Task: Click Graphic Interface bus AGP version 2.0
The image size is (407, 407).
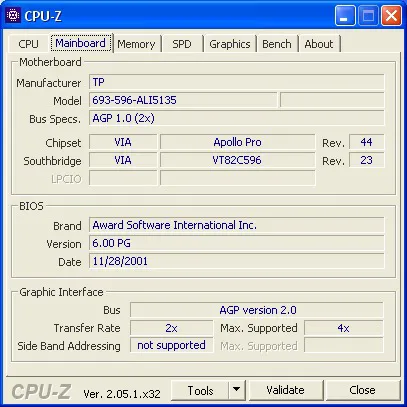Action: click(257, 310)
